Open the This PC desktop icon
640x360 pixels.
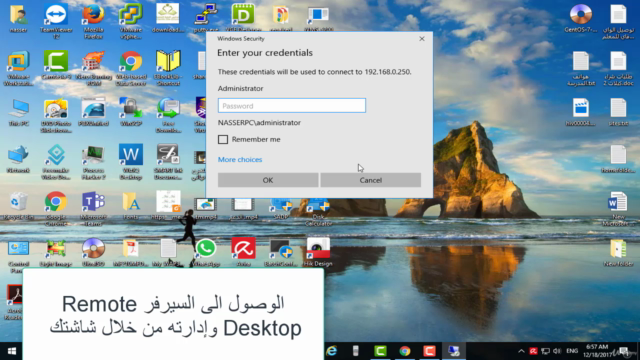coord(18,112)
